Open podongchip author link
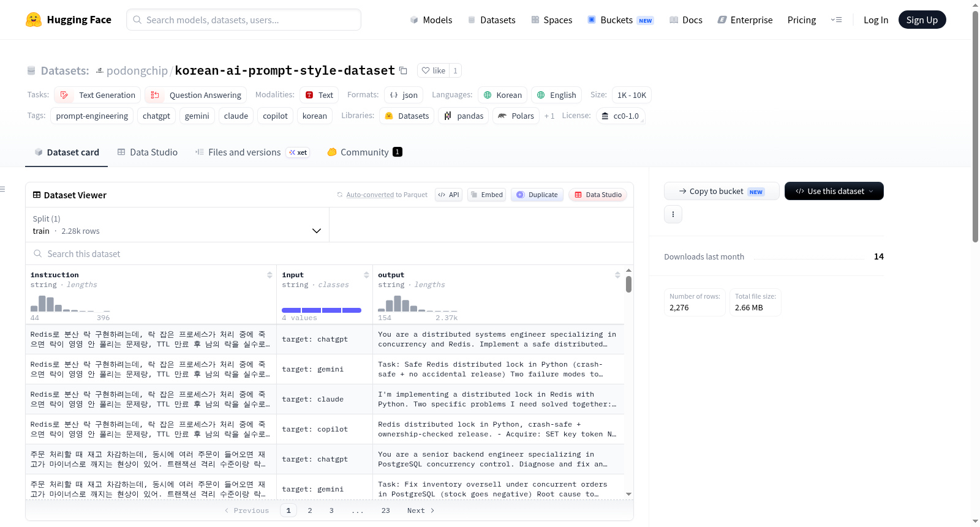Viewport: 980px width, 527px height. point(137,70)
